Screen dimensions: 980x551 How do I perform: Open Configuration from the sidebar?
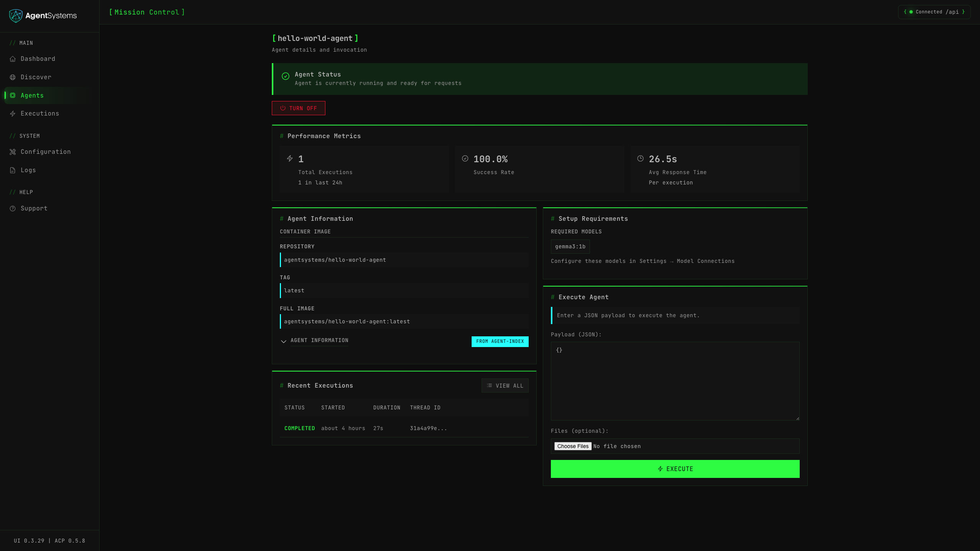pos(46,152)
